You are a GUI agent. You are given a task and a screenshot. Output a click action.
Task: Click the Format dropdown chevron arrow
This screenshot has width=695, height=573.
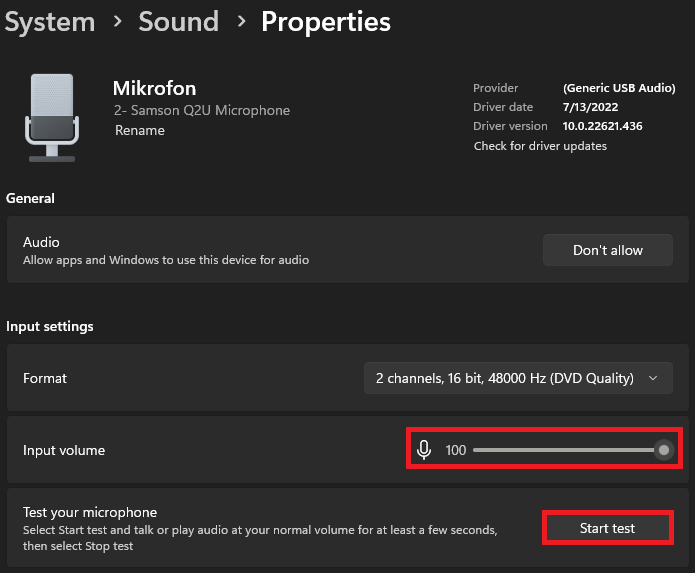coord(654,378)
